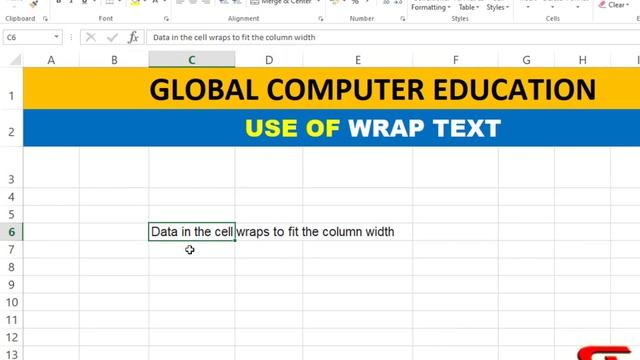Select row 10 header
This screenshot has width=640, height=360.
point(11,302)
